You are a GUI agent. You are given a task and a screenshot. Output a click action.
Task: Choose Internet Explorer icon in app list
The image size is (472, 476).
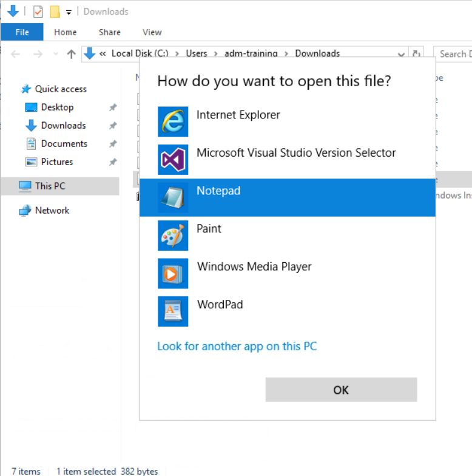(x=173, y=121)
